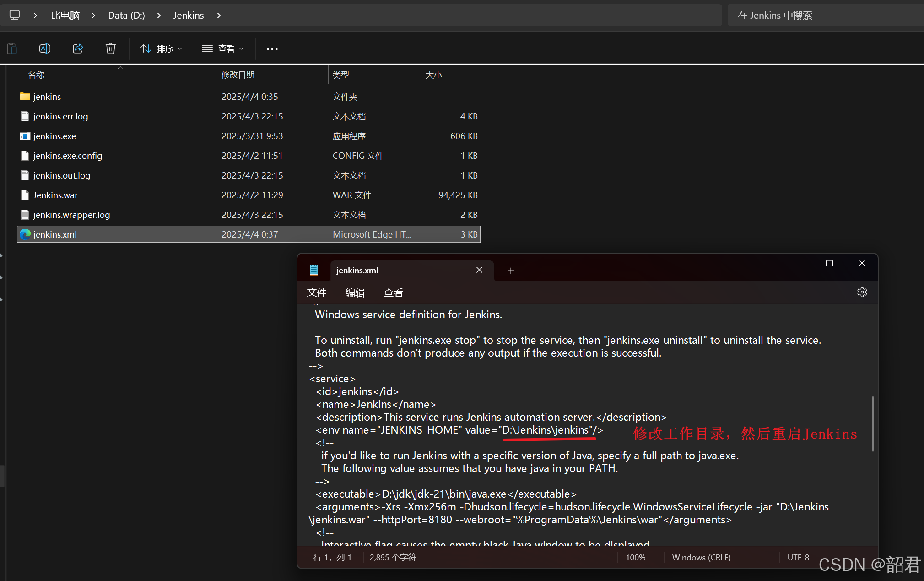Add a new Notepad tab
The height and width of the screenshot is (581, 924).
(511, 271)
